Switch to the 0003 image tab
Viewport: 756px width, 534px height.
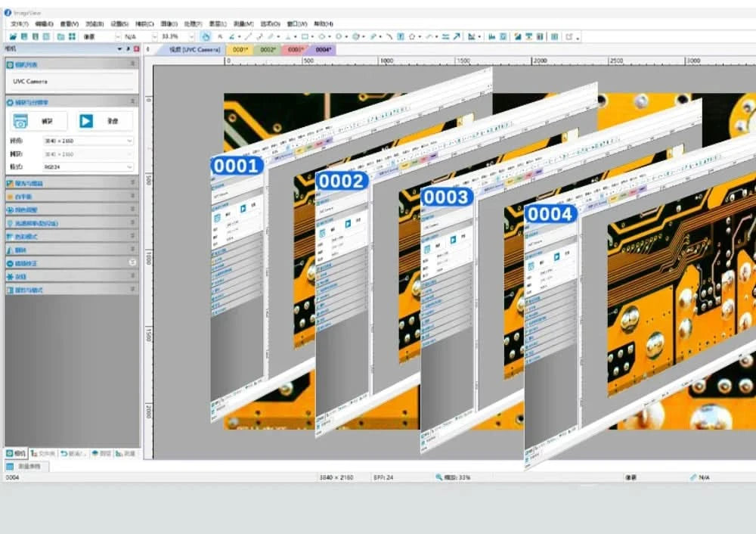(295, 50)
